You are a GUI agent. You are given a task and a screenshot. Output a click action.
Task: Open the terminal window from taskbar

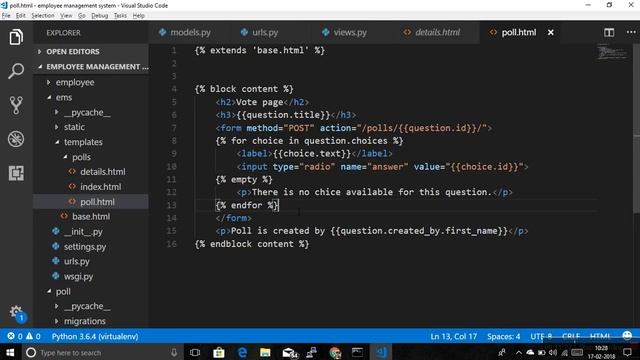point(357,352)
